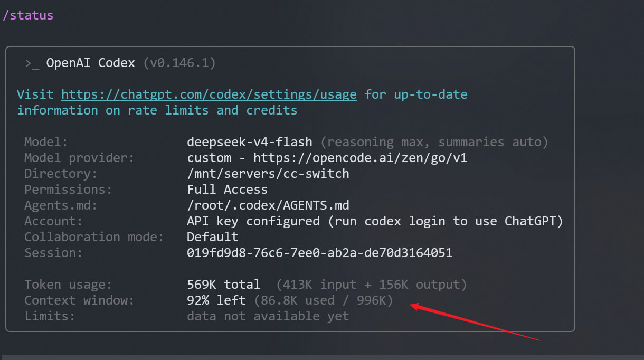The image size is (644, 360).
Task: Click the opencode.ai provider URL
Action: coord(361,158)
